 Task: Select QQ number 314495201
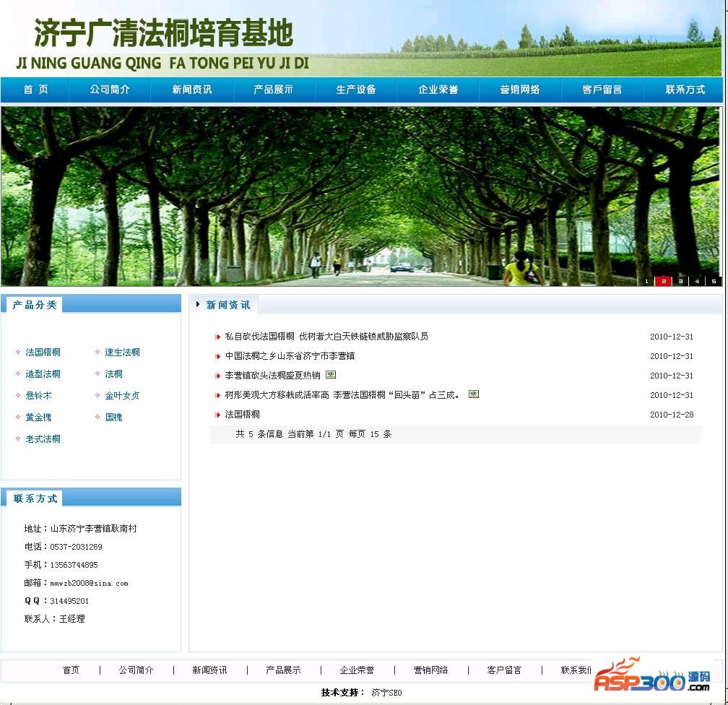(69, 601)
